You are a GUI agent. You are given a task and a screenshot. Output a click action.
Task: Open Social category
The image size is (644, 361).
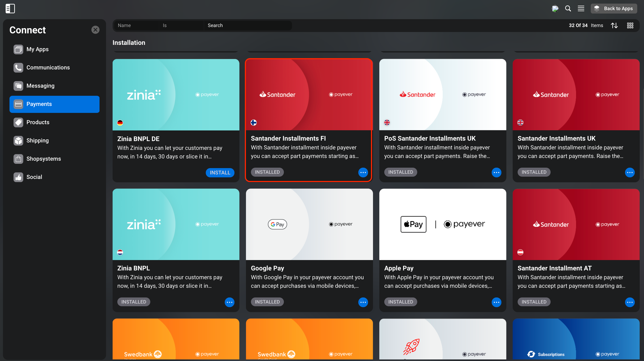(x=55, y=177)
